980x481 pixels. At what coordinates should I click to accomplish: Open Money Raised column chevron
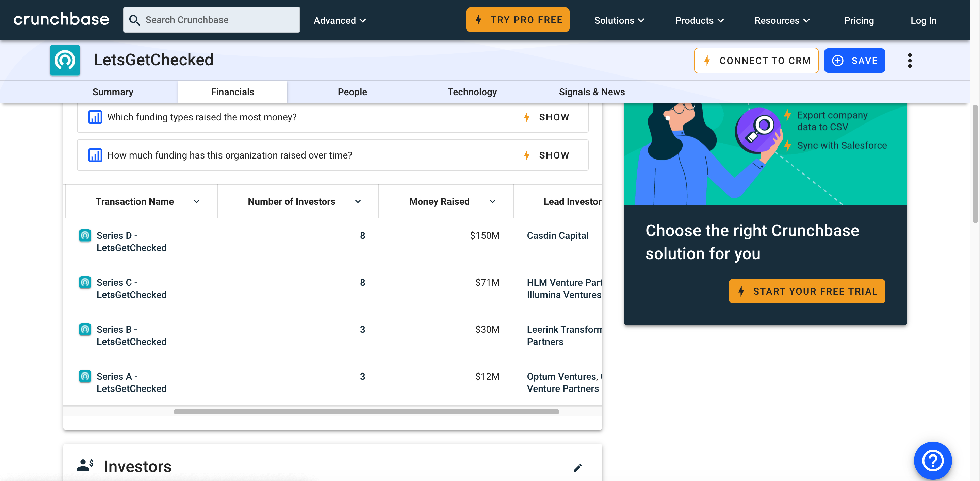click(x=493, y=201)
